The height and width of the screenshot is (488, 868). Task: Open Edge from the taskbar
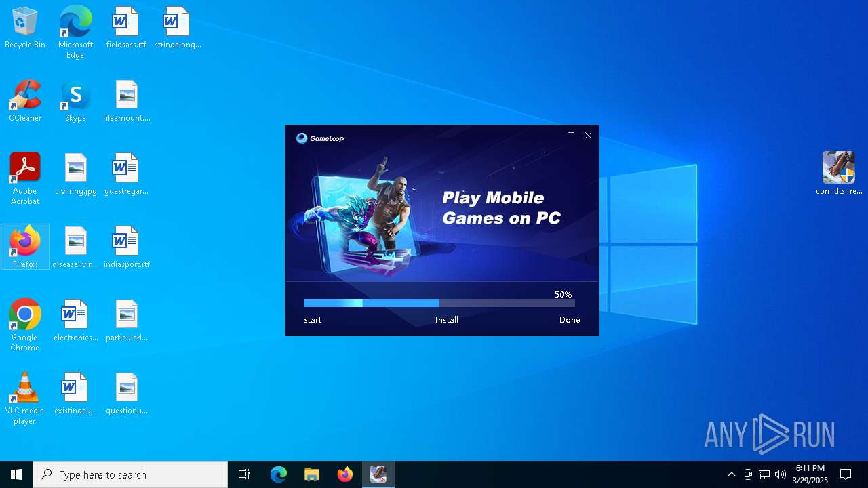279,474
